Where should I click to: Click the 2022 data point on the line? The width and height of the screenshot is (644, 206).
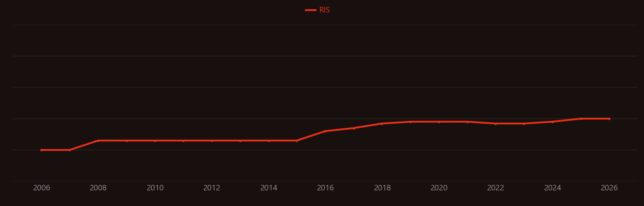[x=495, y=124]
